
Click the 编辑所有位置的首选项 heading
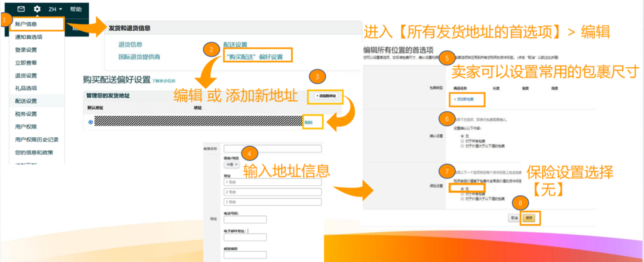(x=398, y=49)
